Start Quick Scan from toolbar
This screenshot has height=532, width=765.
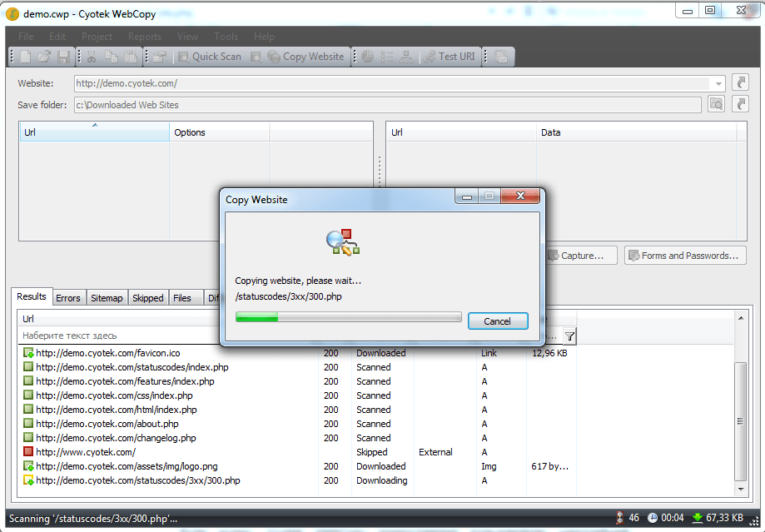(210, 57)
